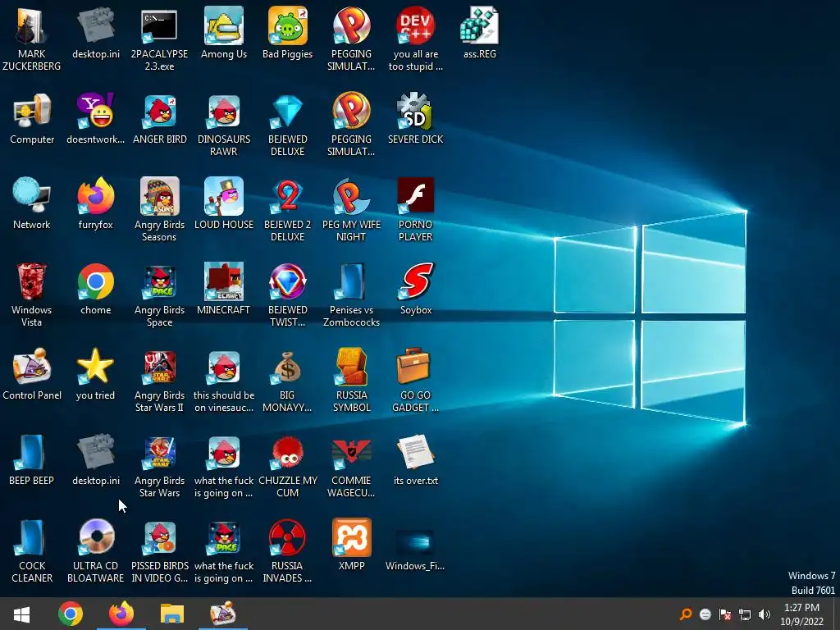Screen dimensions: 840x630
Task: Open Angry Birds Star Wars II shortcut
Action: (160, 381)
